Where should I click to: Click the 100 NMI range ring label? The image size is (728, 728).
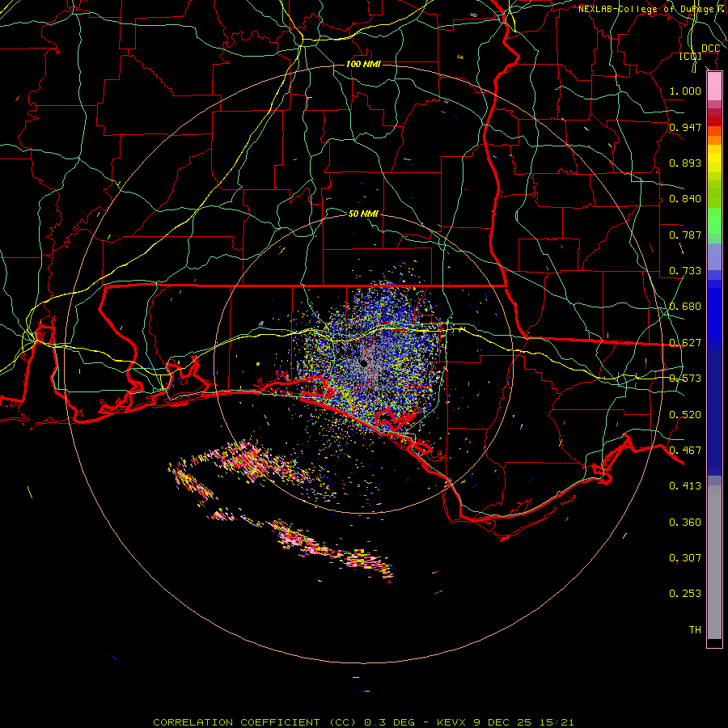click(363, 64)
